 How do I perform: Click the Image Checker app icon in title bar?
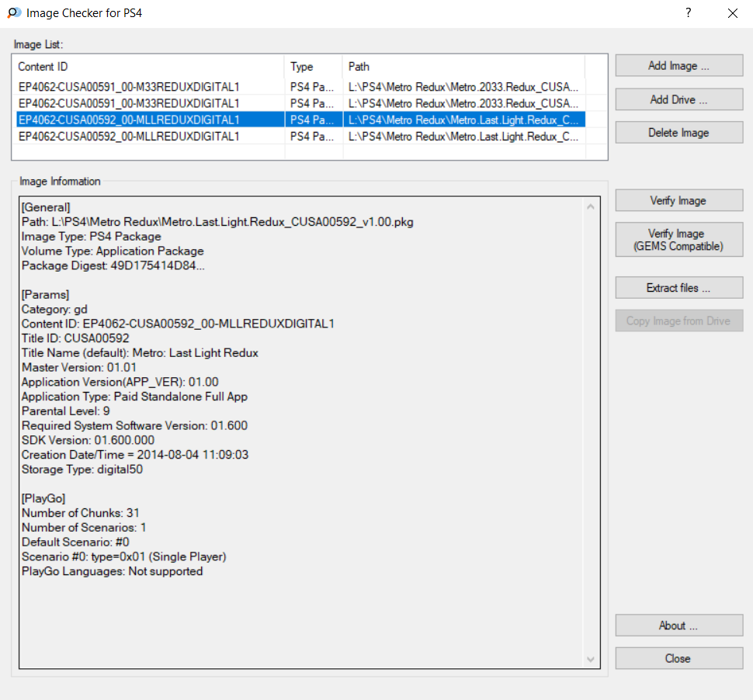coord(14,13)
